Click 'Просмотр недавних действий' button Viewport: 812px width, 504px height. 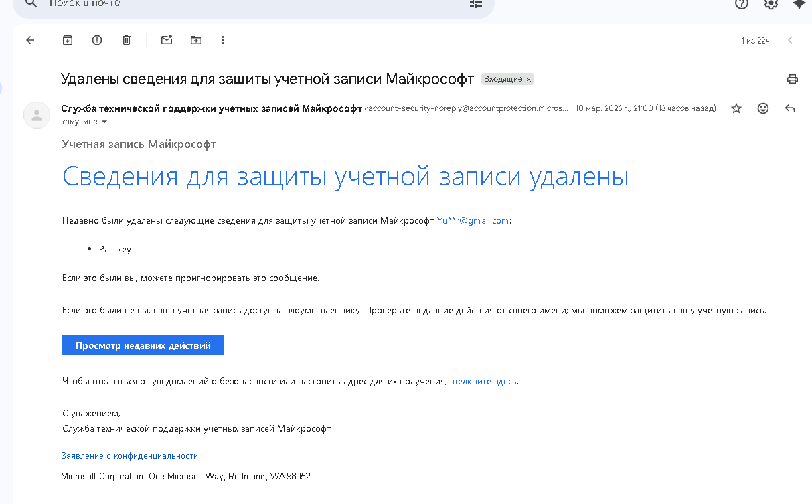143,345
